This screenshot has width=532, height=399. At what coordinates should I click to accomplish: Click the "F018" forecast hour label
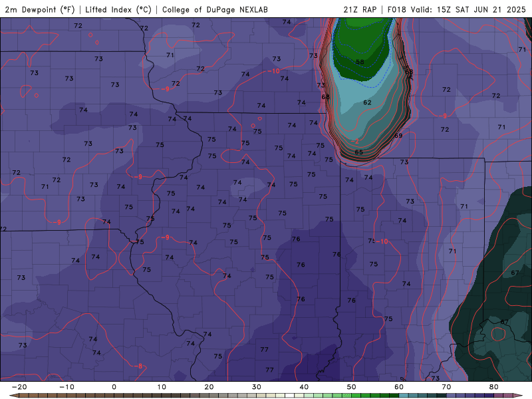click(397, 9)
